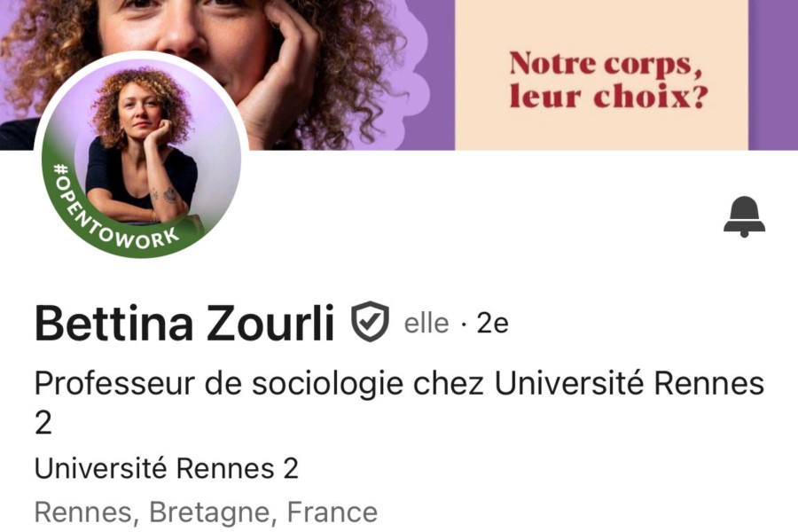Viewport: 798px width, 532px height.
Task: Tap the tattooed forearm in the profile picture
Action: click(166, 201)
